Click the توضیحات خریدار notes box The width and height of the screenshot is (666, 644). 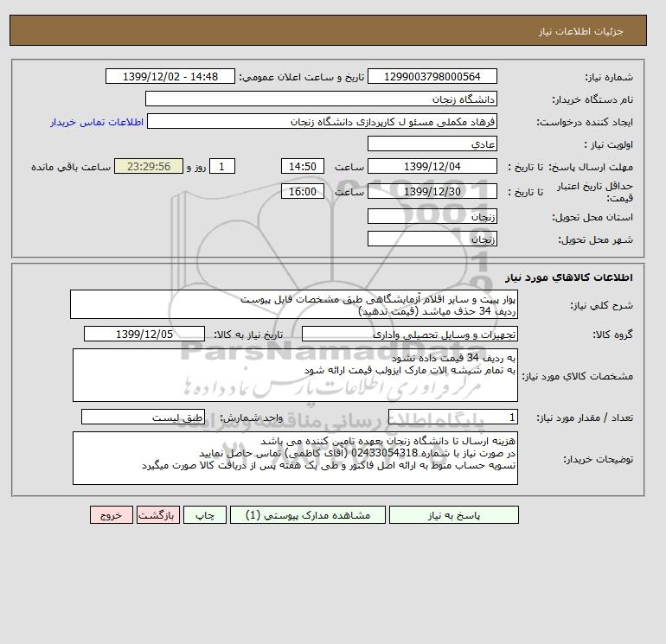click(x=295, y=458)
